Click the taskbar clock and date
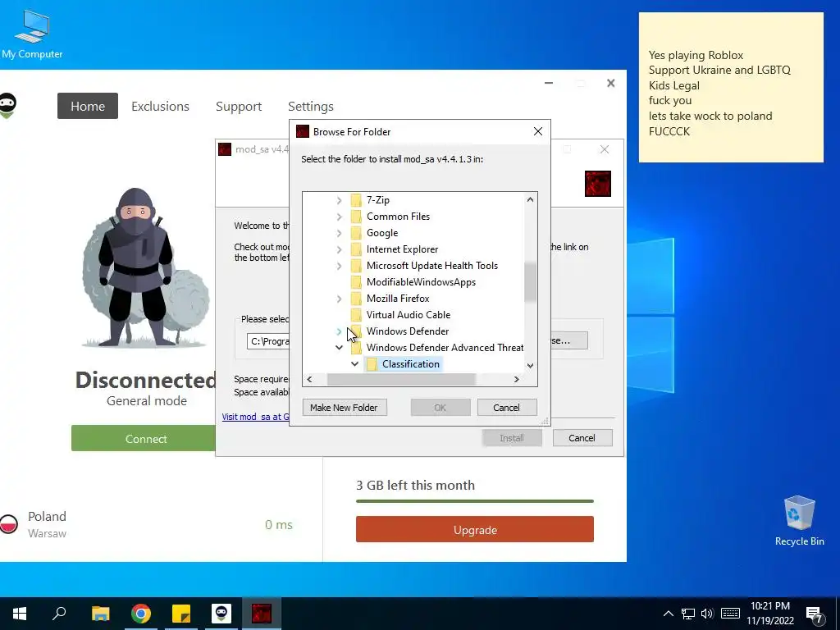 [x=769, y=614]
